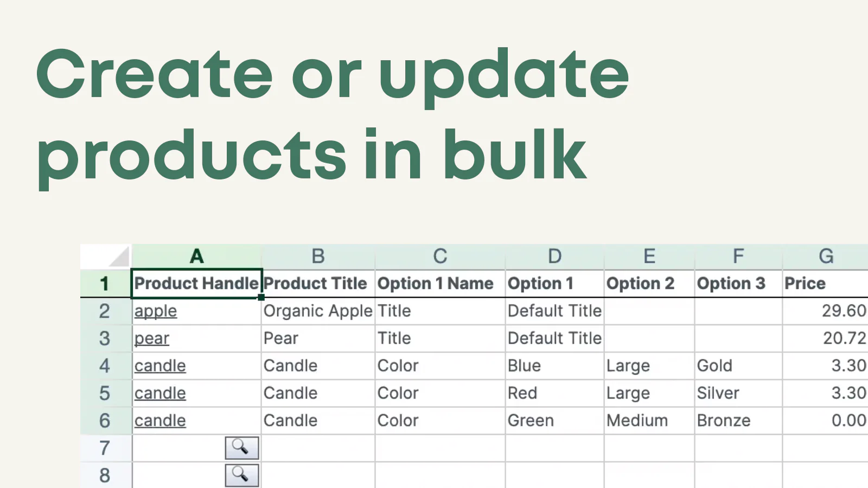Select the Product Handle header cell
868x488 pixels.
[196, 283]
